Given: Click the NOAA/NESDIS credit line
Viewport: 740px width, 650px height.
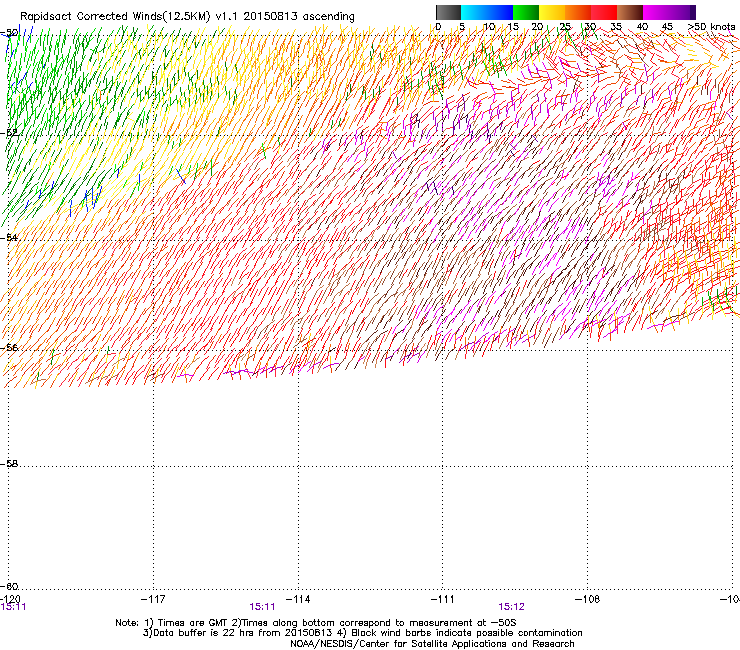Looking at the screenshot, I should click(x=432, y=644).
